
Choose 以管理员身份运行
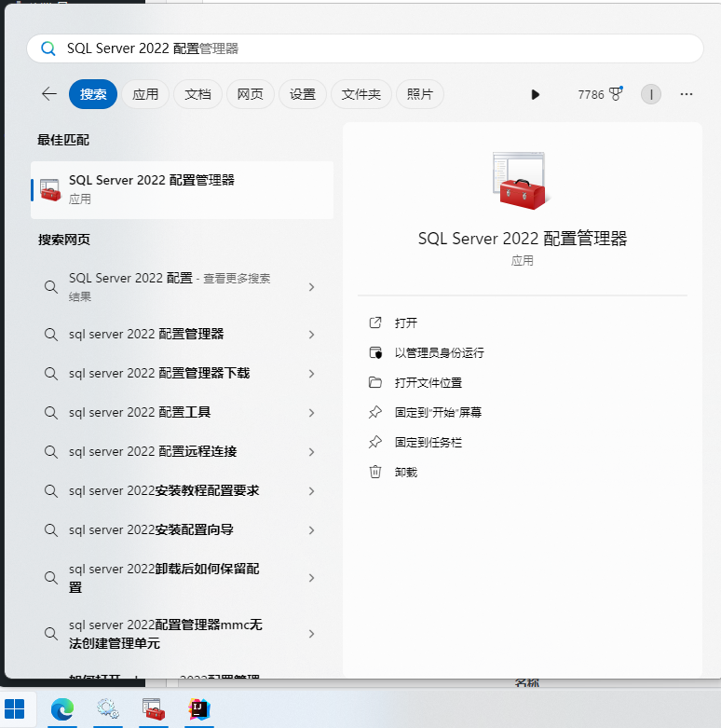[x=439, y=353]
